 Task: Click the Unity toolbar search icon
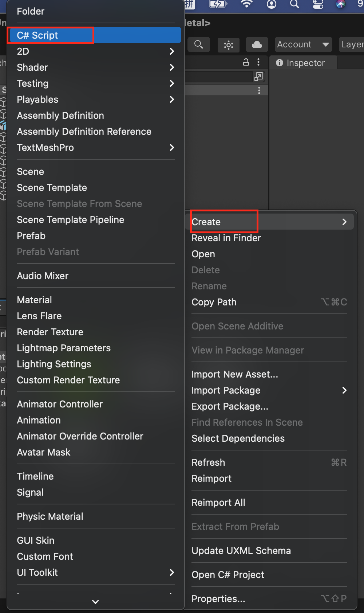198,44
